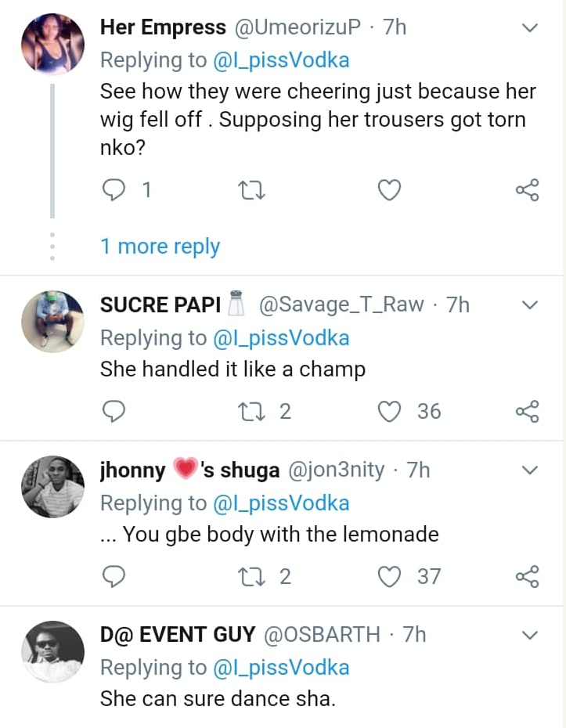Viewport: 566px width, 728px height.
Task: Share jhonny's lemonade tweet
Action: (528, 577)
